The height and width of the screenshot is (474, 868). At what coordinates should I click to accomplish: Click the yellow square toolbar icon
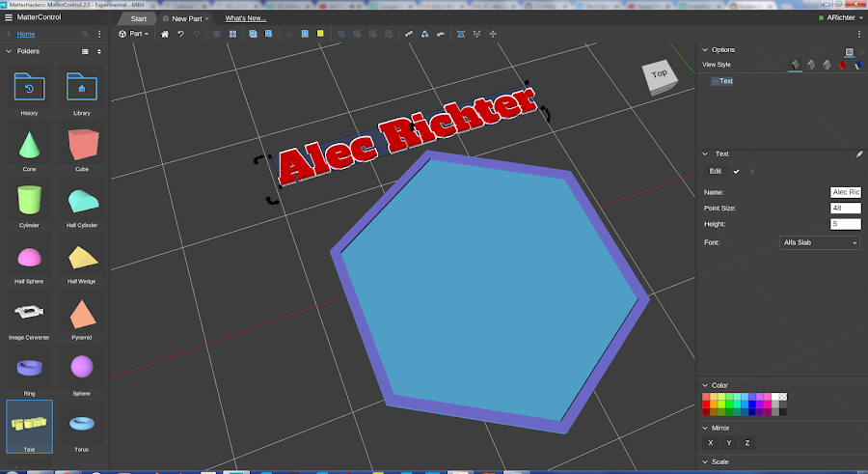tap(320, 34)
